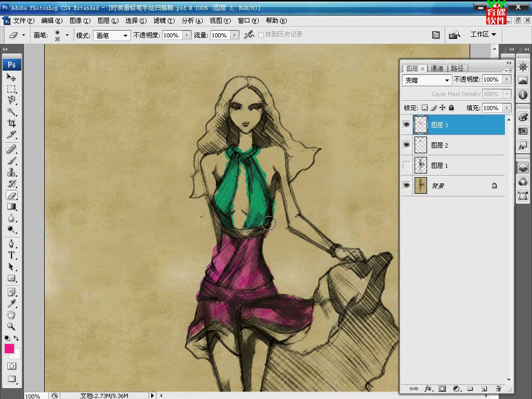Screen dimensions: 532x399
Task: Toggle Quick Mask mode
Action: (x=11, y=366)
